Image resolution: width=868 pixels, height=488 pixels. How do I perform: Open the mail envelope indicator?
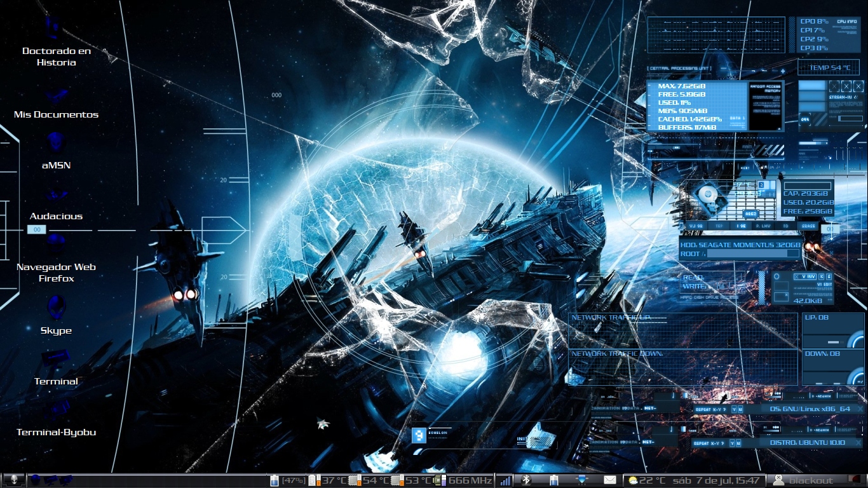point(610,480)
